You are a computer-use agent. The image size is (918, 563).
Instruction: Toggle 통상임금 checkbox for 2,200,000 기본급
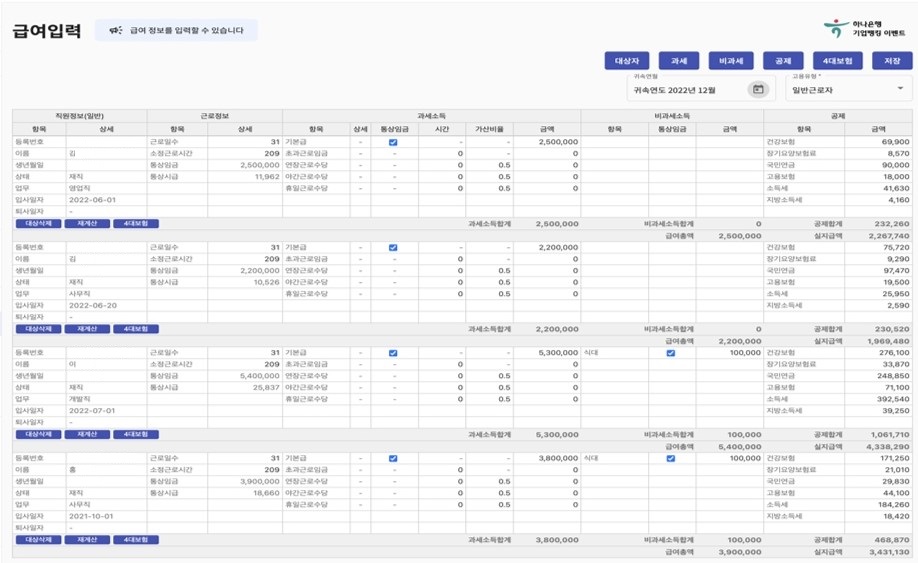coord(393,247)
